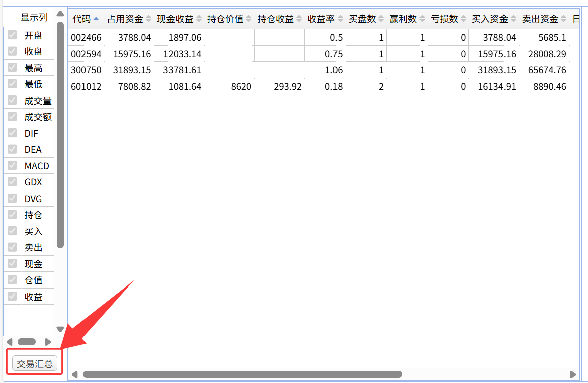This screenshot has width=588, height=383.
Task: Click the 1.06 收益率 cell
Action: coord(325,70)
